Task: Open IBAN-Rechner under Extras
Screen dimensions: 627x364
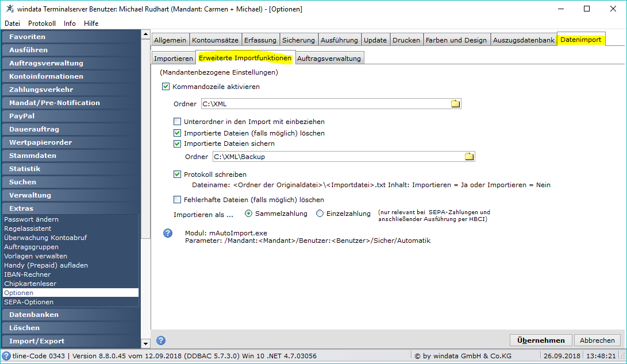Action: tap(71, 274)
